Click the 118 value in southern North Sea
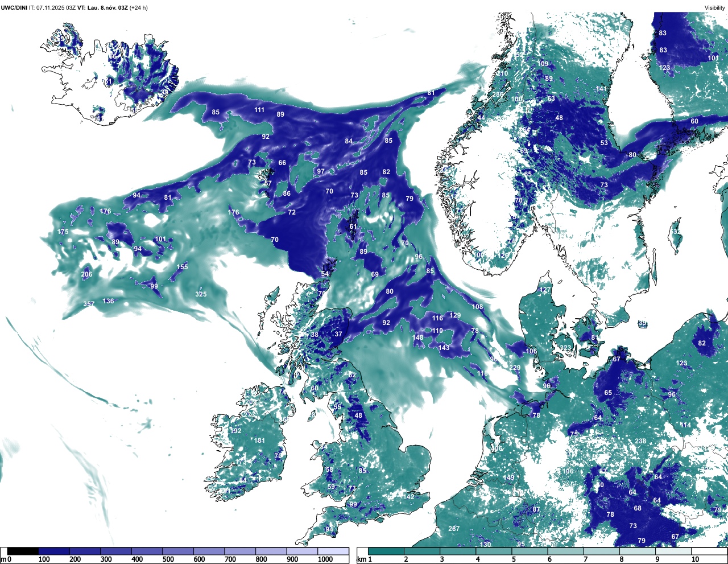Viewport: 728px width, 564px height. (x=482, y=374)
